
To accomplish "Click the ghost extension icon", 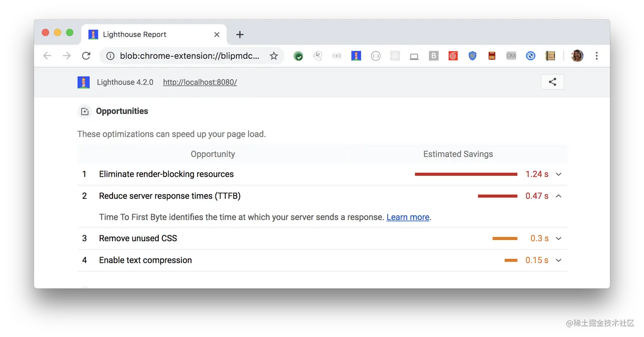I will point(317,56).
